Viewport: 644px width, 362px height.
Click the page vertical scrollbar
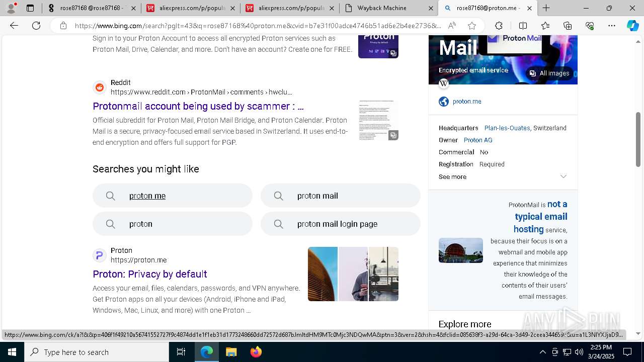[638, 139]
